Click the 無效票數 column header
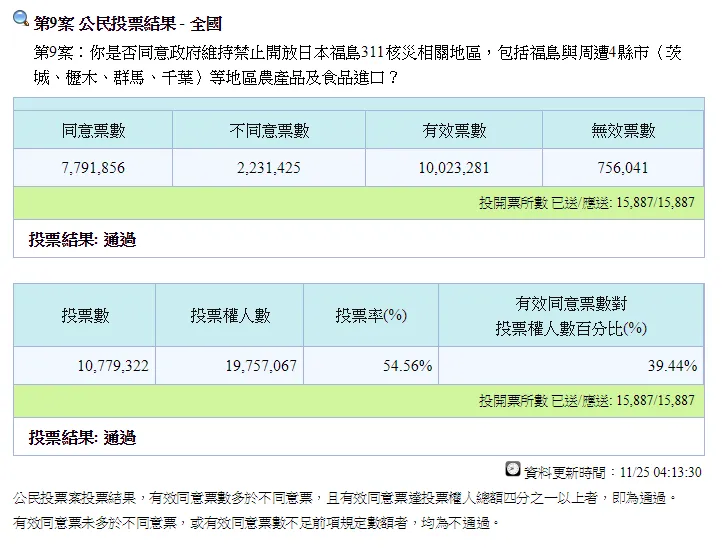 (x=623, y=130)
